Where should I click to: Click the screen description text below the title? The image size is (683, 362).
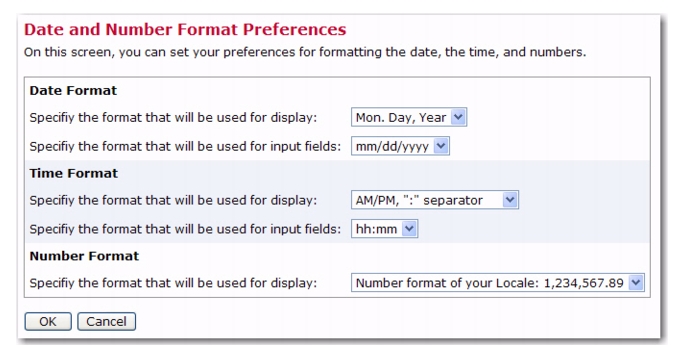305,52
